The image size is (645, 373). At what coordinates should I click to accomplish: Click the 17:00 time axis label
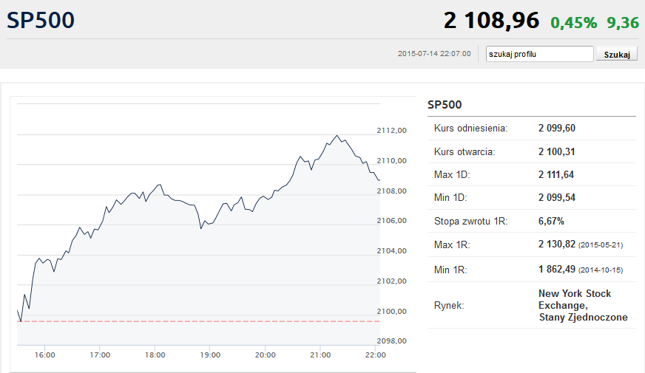100,355
